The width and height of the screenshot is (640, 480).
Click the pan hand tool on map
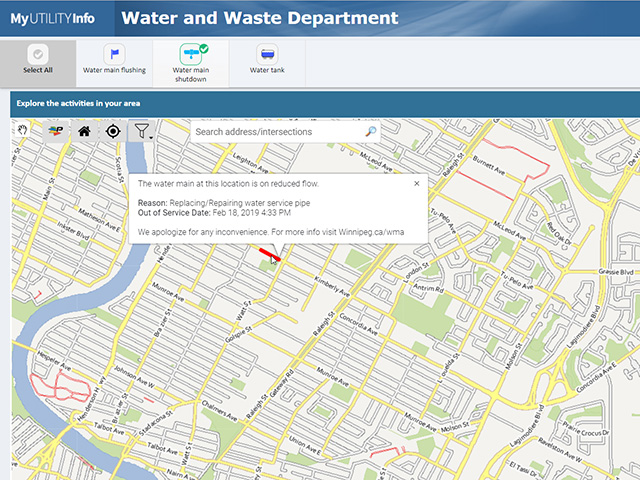[x=22, y=130]
